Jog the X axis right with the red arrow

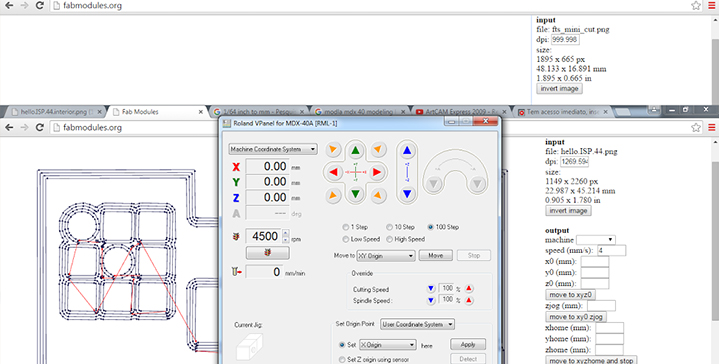377,172
